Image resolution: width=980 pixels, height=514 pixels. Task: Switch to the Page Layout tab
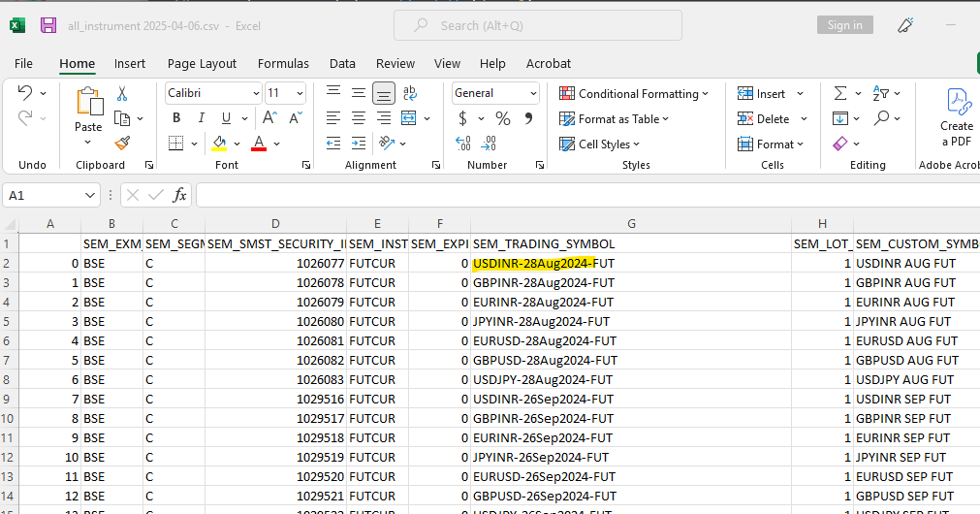tap(202, 63)
